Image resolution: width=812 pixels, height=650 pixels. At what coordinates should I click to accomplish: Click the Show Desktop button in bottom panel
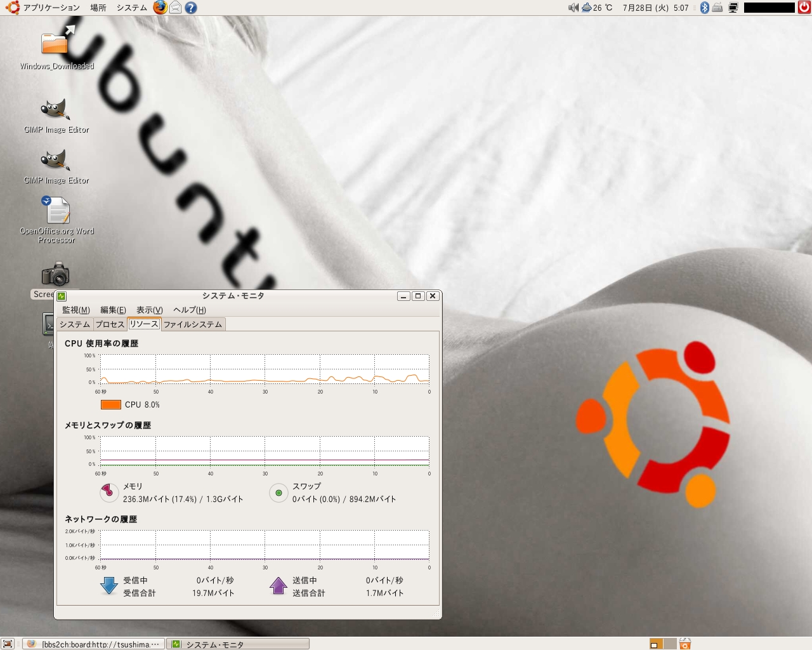[x=8, y=644]
